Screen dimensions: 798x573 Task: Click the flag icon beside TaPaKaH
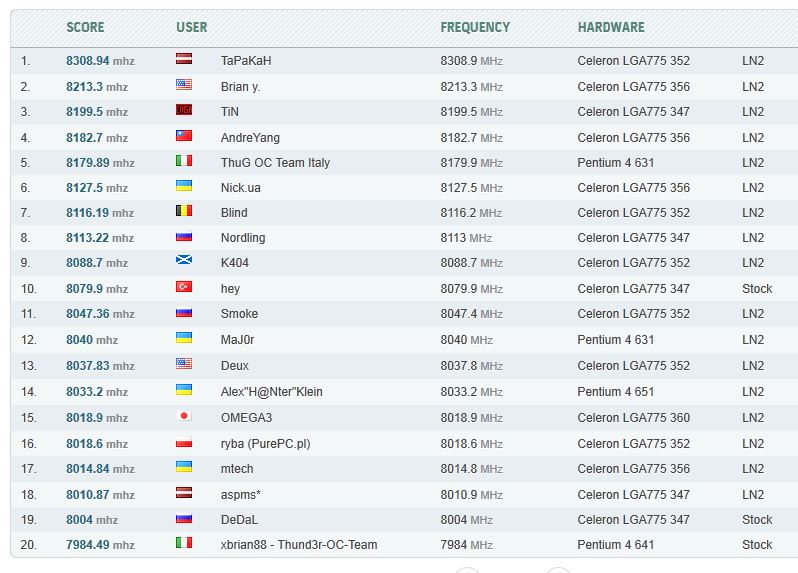click(184, 59)
